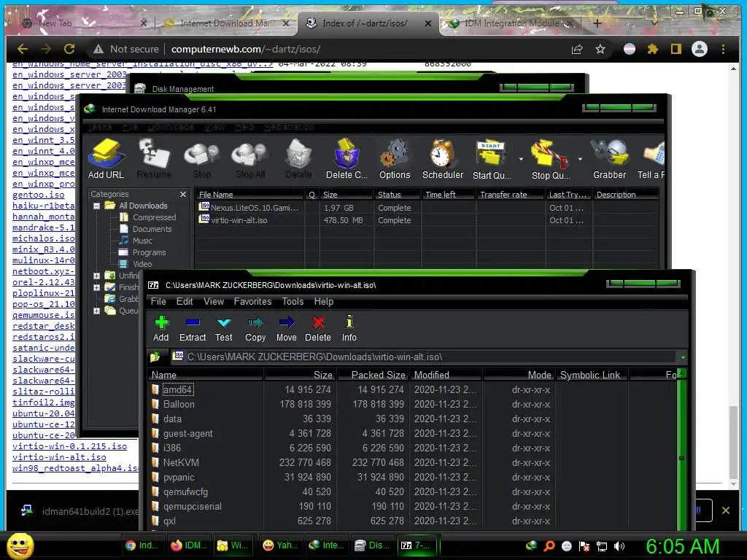Click Delete in 7-Zip toolbar

(318, 329)
